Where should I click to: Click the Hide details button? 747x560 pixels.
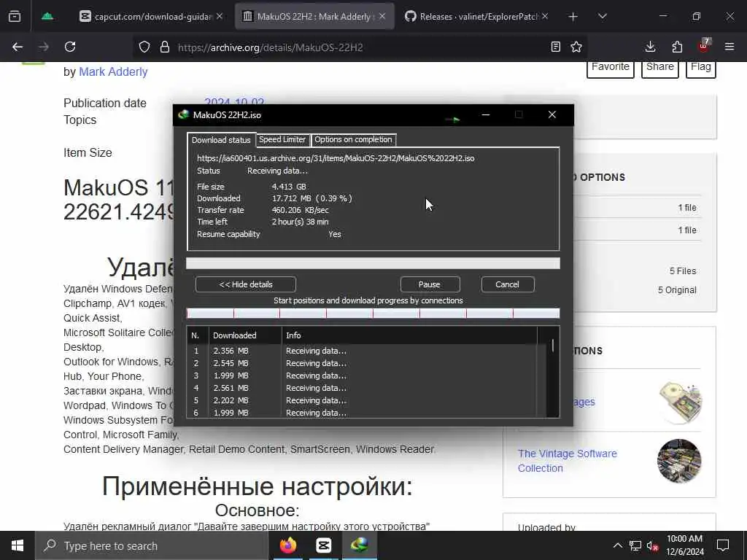click(x=246, y=284)
